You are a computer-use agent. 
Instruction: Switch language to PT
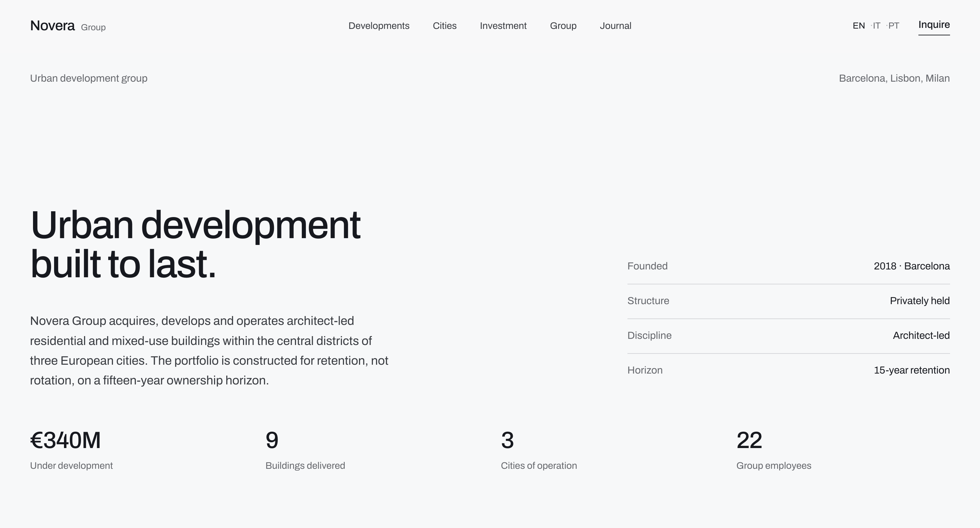point(894,26)
